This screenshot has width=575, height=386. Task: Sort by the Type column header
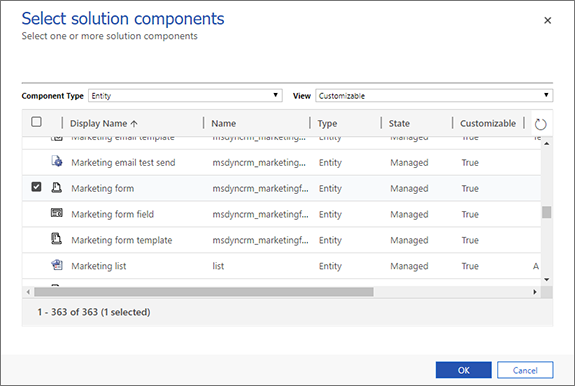327,124
